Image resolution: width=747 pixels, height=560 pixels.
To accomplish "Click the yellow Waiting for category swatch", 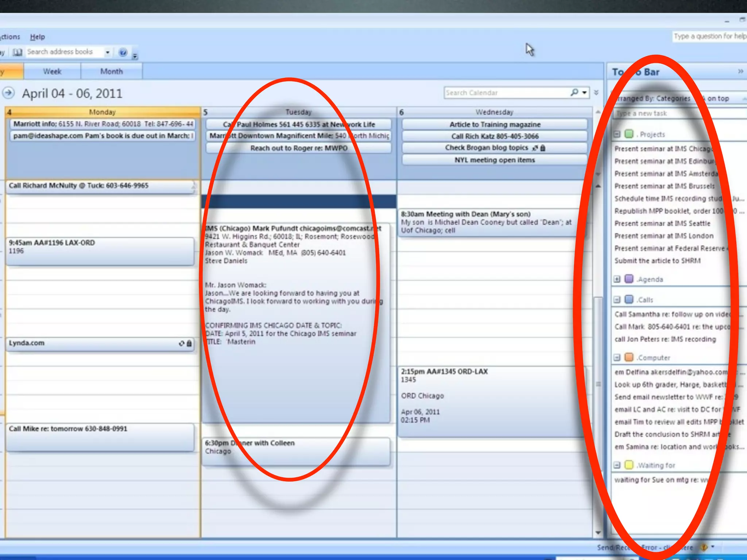I will tap(629, 465).
